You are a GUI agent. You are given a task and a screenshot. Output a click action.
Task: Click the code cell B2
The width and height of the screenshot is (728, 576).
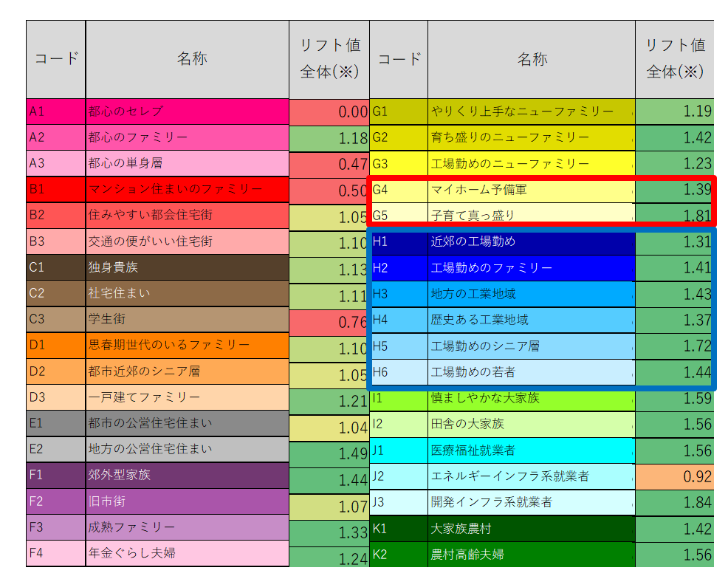click(x=55, y=216)
